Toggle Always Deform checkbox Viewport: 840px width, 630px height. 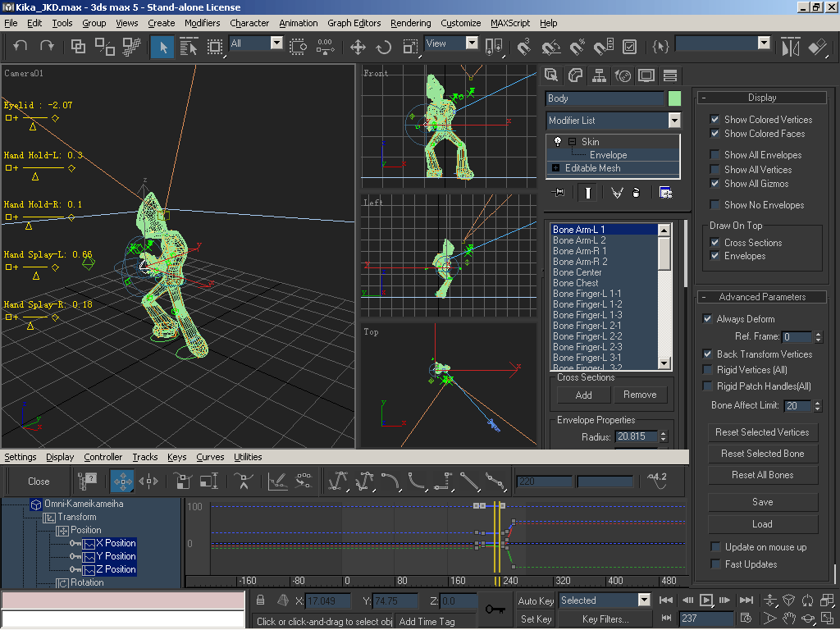[707, 319]
